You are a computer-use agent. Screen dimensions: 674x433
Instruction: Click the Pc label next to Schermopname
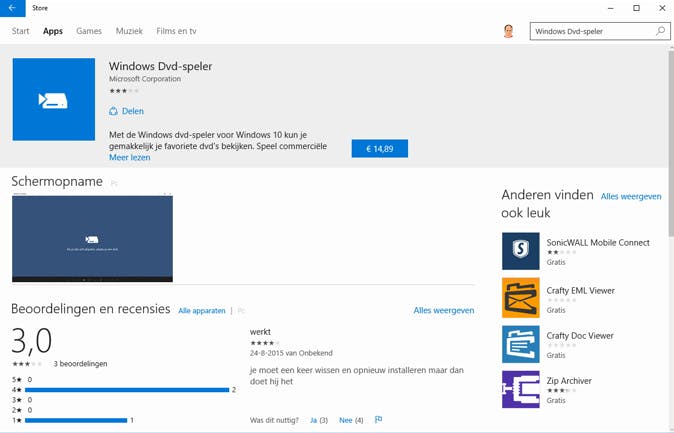point(114,183)
